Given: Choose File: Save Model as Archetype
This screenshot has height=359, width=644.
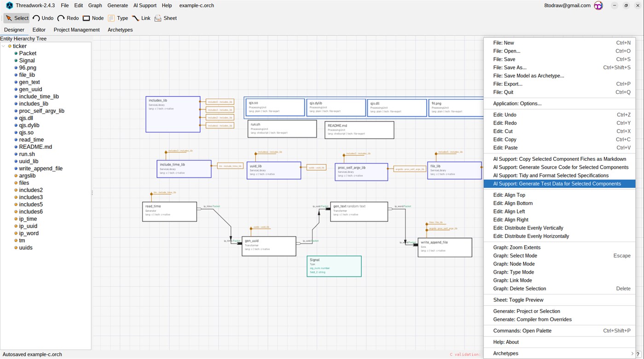Looking at the screenshot, I should 559,76.
